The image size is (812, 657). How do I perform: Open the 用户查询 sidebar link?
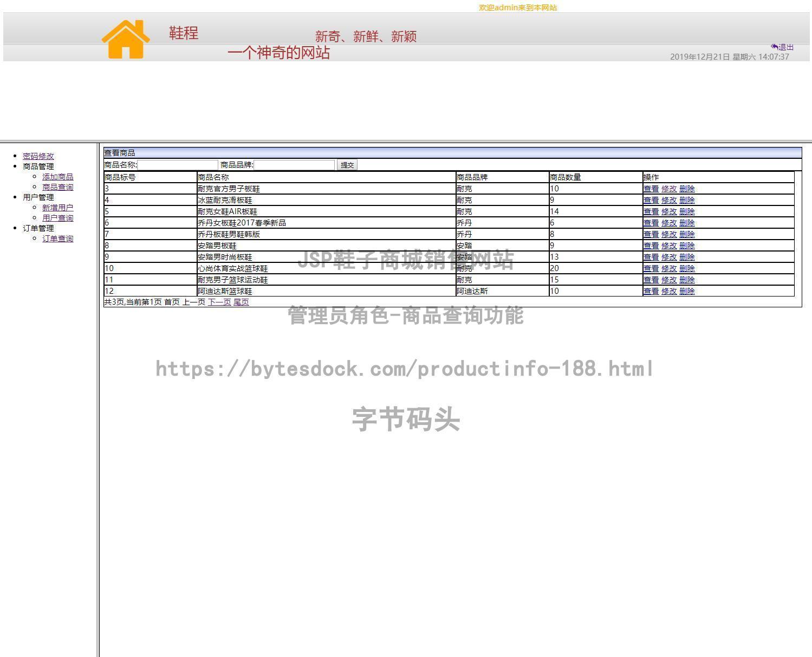coord(58,218)
